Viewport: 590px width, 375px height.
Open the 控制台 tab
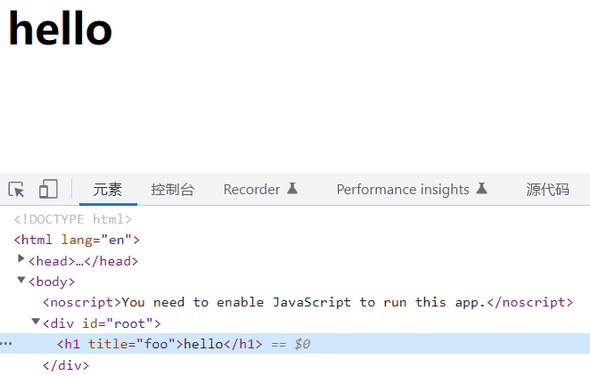172,189
